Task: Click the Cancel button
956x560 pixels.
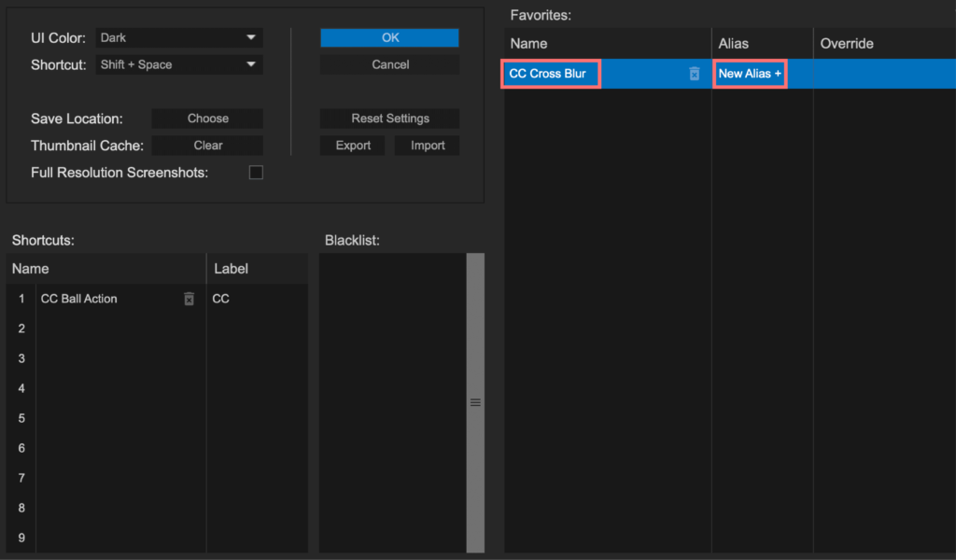Action: coord(389,64)
